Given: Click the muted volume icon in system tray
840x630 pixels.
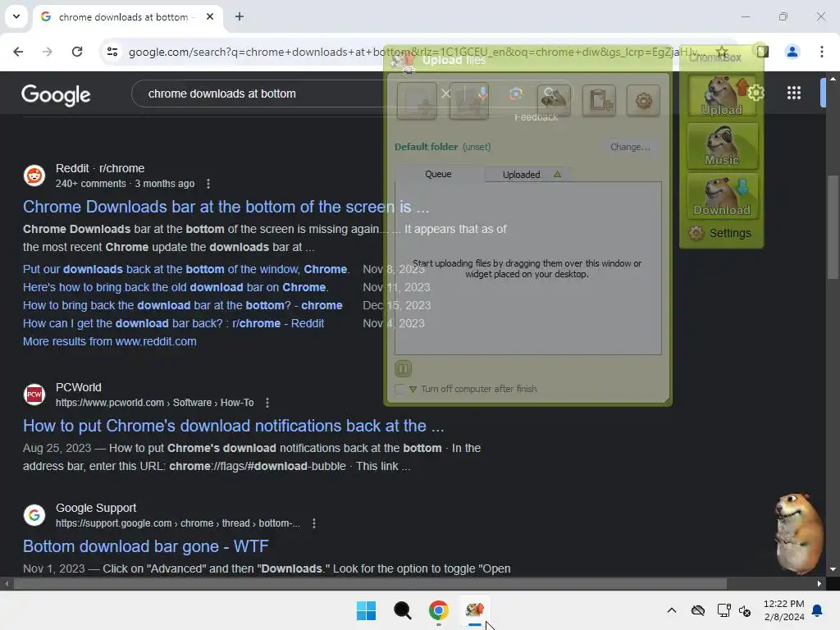Looking at the screenshot, I should 745,610.
